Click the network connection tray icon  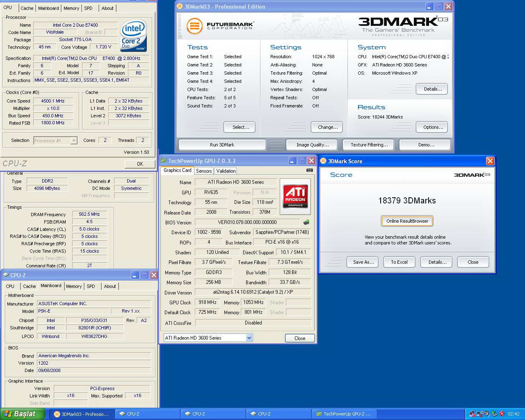point(472,414)
